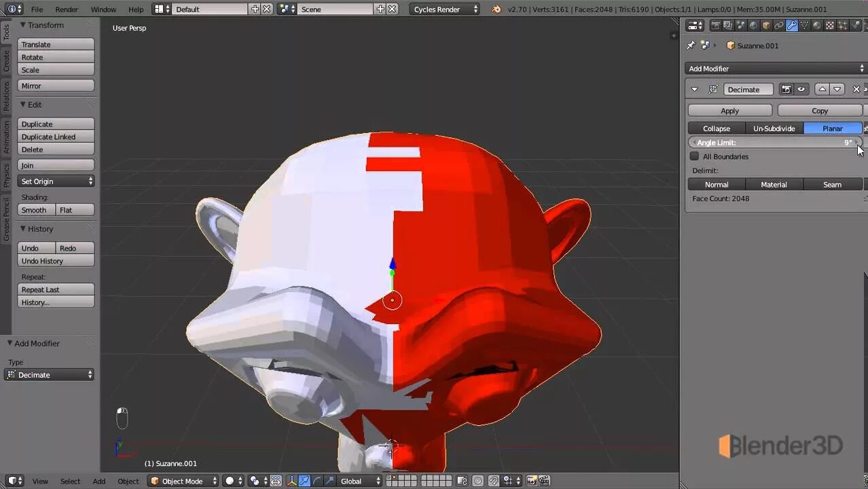Toggle Normal delimit option
This screenshot has width=868, height=489.
(x=717, y=184)
